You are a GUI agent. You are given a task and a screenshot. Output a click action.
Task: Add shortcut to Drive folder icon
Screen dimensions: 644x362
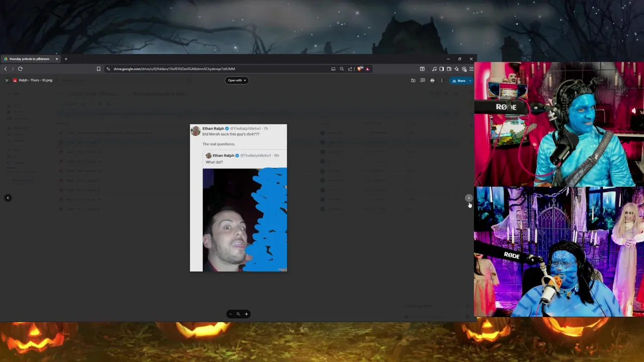tap(413, 80)
